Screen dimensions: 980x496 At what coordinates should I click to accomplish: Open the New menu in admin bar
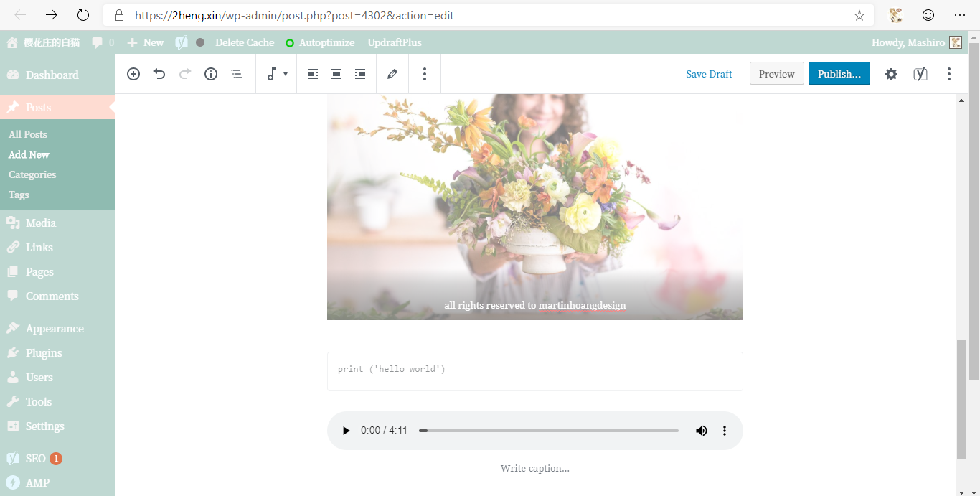[145, 42]
